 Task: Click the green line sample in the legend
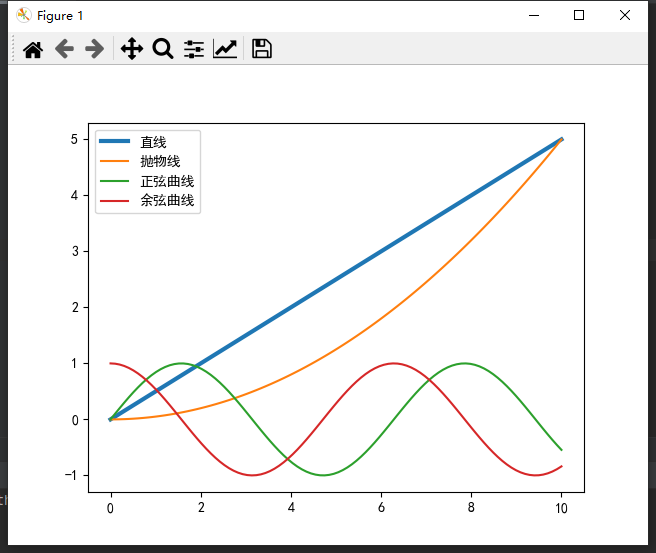coord(114,181)
